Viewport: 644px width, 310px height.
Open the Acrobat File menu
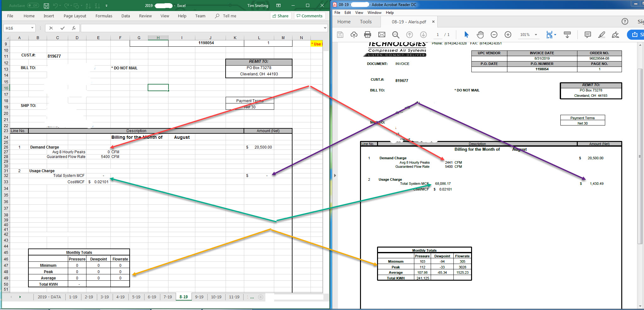337,13
